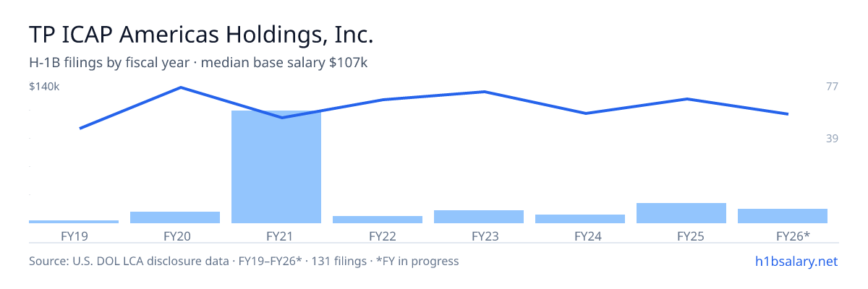The height and width of the screenshot is (289, 868).
Task: Select the FY23 bar
Action: pyautogui.click(x=479, y=217)
